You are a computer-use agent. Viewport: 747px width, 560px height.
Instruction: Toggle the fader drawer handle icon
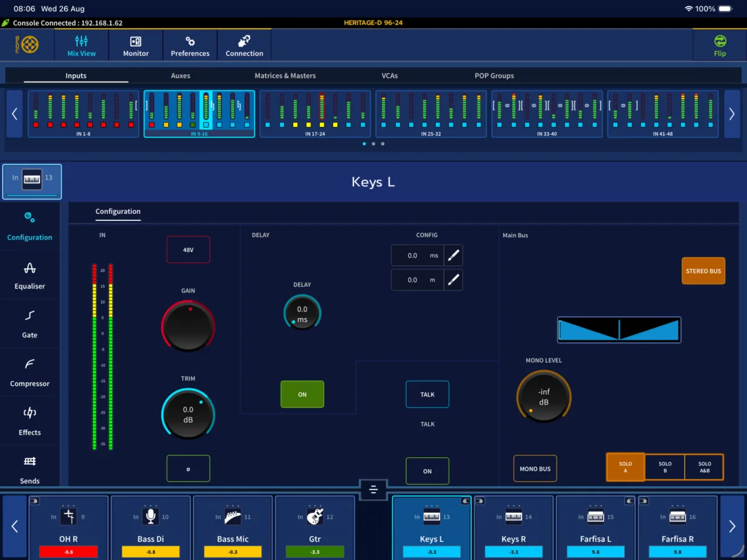click(x=373, y=490)
